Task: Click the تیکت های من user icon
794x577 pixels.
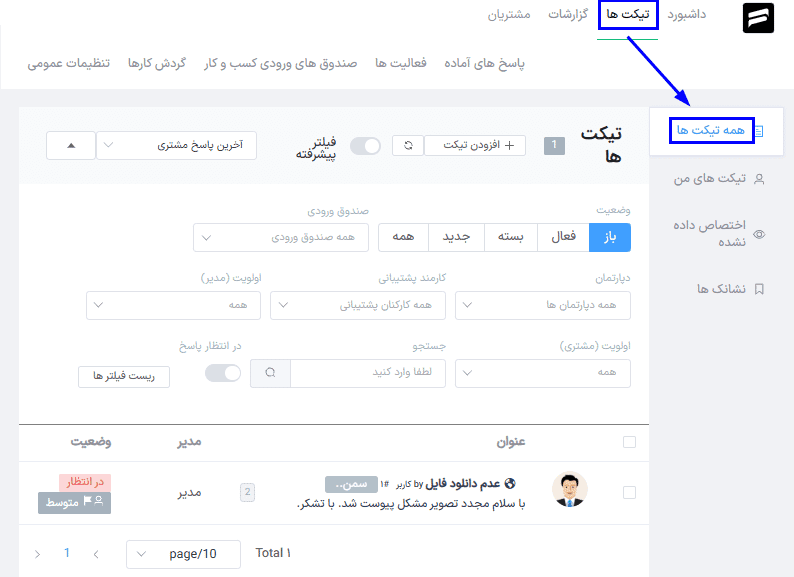Action: (x=759, y=179)
